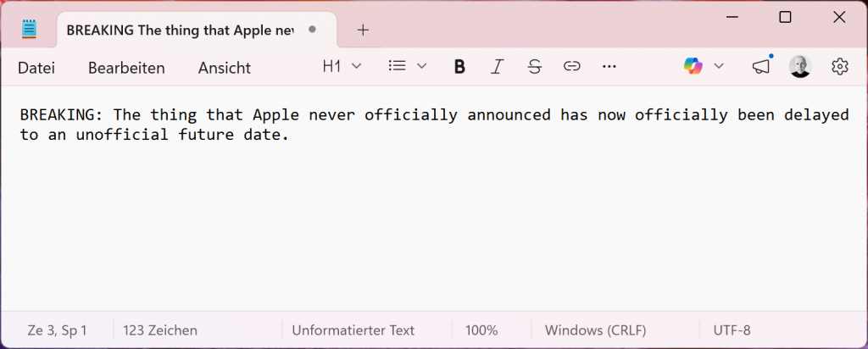Open the megaphone what's new icon

[x=761, y=67]
